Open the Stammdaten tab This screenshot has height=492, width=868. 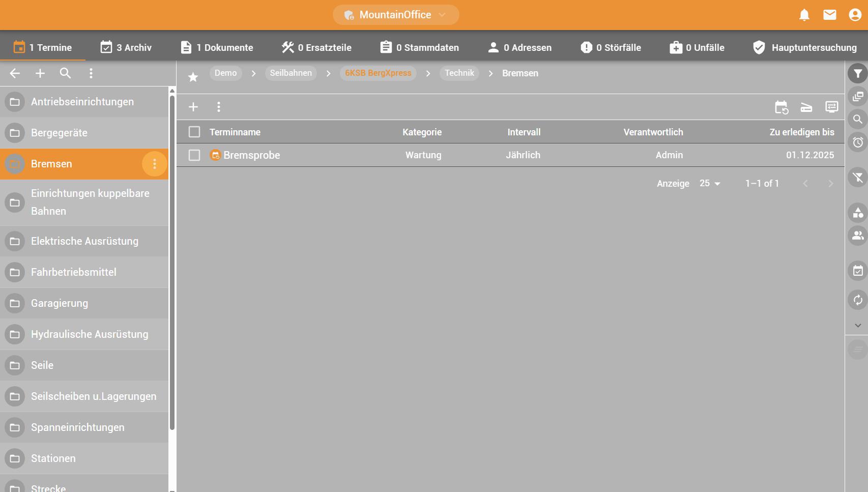click(x=420, y=47)
